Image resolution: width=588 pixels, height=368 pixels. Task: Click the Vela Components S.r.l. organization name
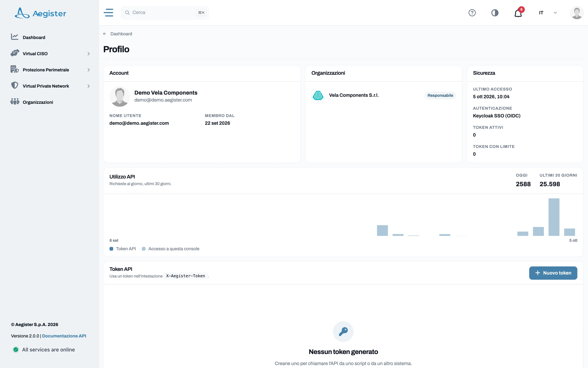point(354,95)
